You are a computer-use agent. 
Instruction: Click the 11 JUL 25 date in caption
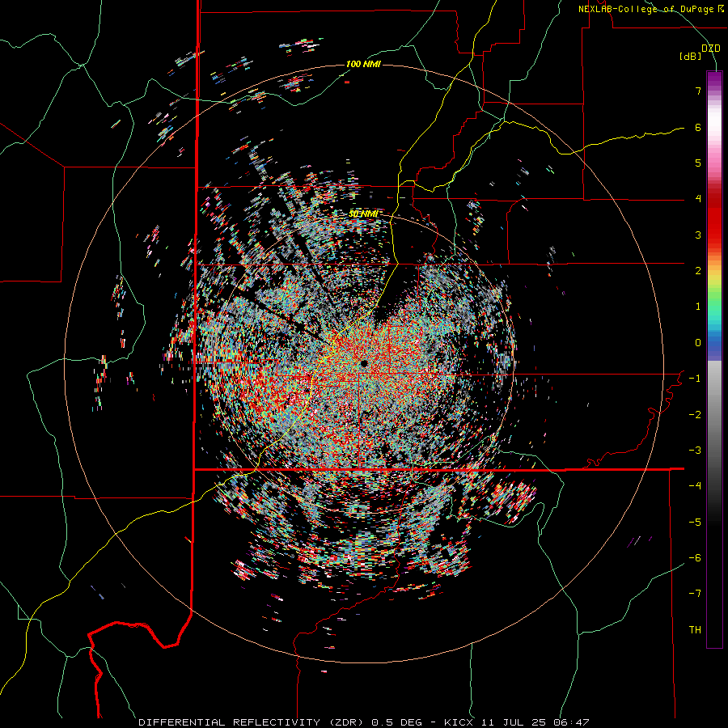(x=514, y=722)
